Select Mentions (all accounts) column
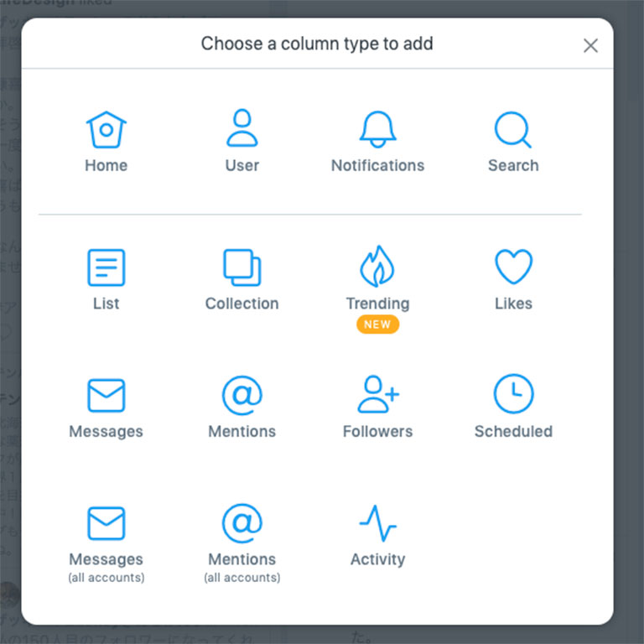The height and width of the screenshot is (644, 644). 241,524
